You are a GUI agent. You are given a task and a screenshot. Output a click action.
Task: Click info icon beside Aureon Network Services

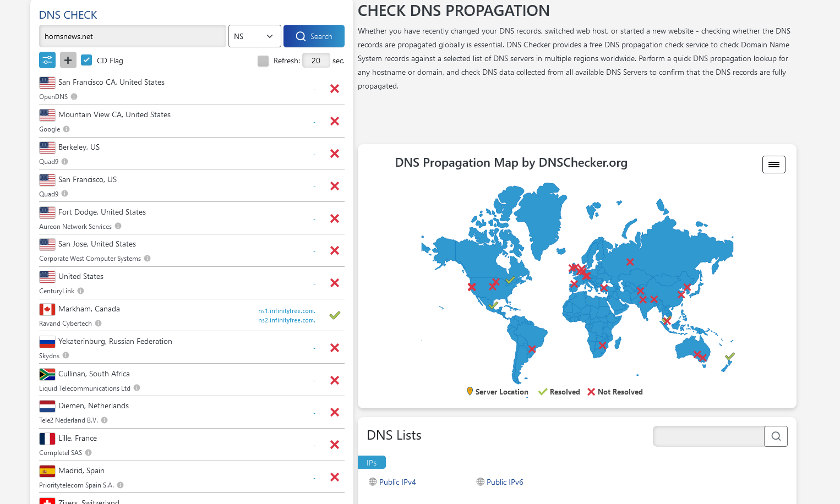tap(118, 226)
